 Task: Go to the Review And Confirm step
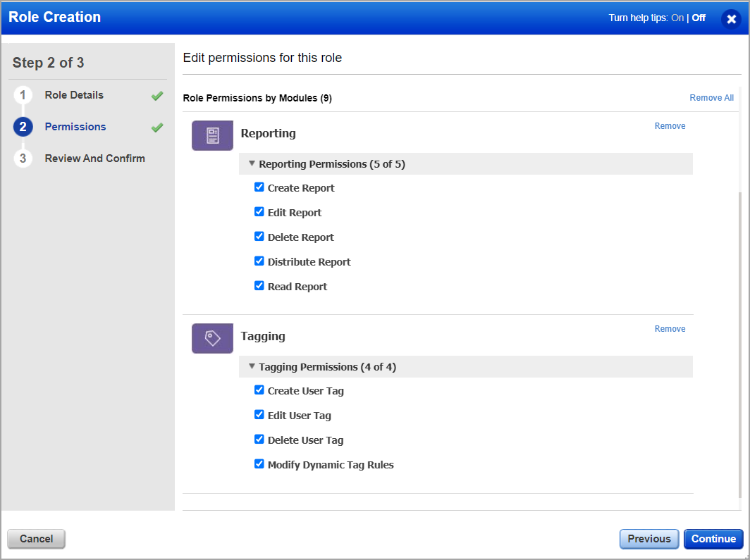94,158
